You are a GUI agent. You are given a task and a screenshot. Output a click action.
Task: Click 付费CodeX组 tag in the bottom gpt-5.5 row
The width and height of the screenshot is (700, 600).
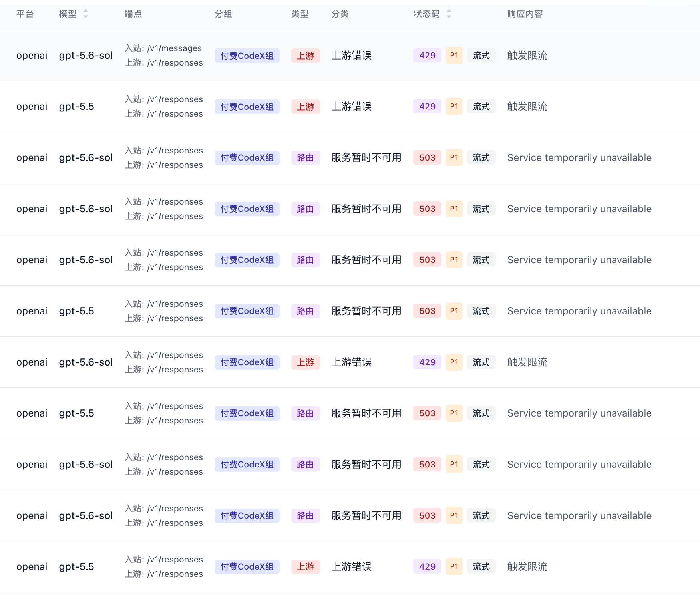[247, 567]
